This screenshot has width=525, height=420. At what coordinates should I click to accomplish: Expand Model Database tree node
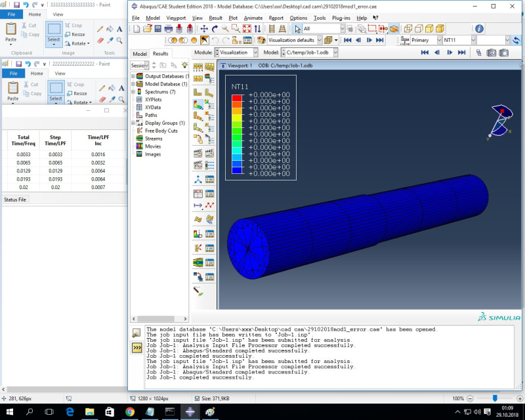133,84
